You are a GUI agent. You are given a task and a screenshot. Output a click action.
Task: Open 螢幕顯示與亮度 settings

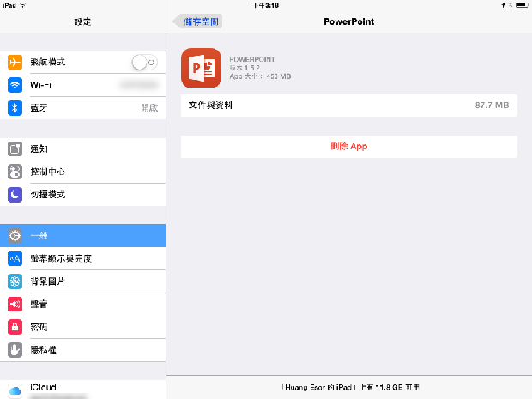coord(83,258)
